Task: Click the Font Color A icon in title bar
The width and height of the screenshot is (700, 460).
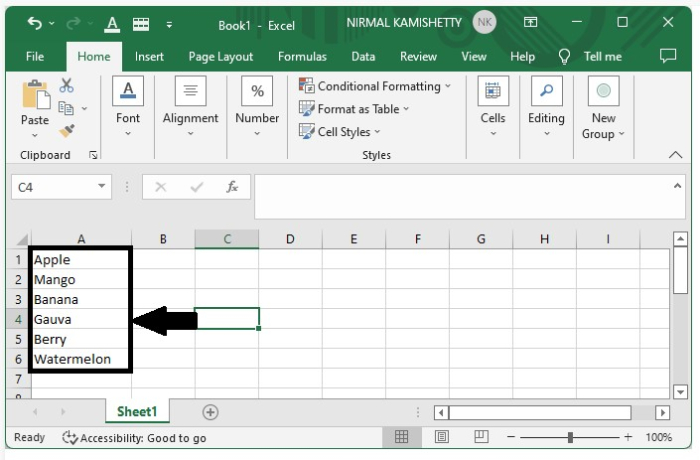Action: 112,24
